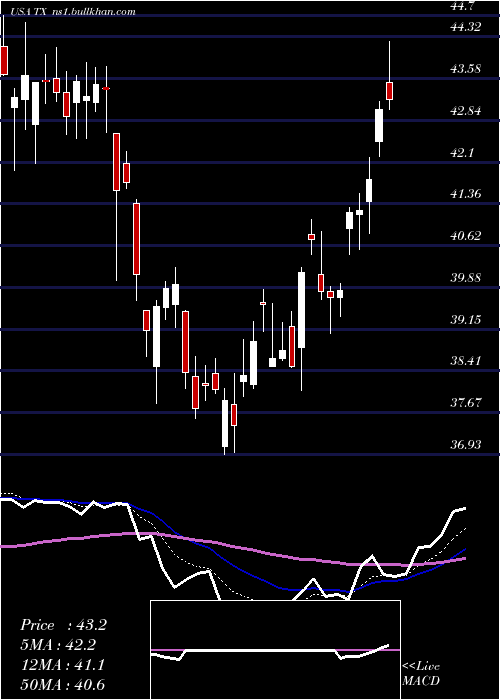500x700 pixels.
Task: Click the 38.41 price axis label
Action: pyautogui.click(x=467, y=361)
